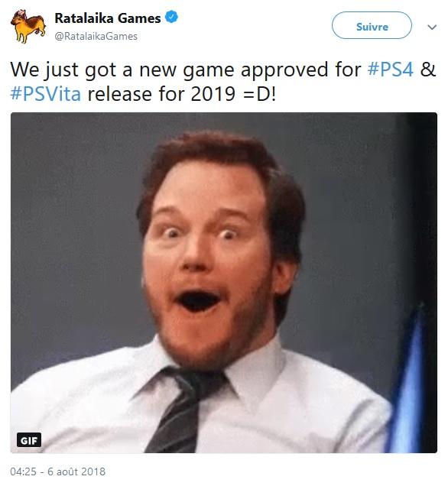Play the surprised man GIF
This screenshot has width=448, height=486.
224,283
